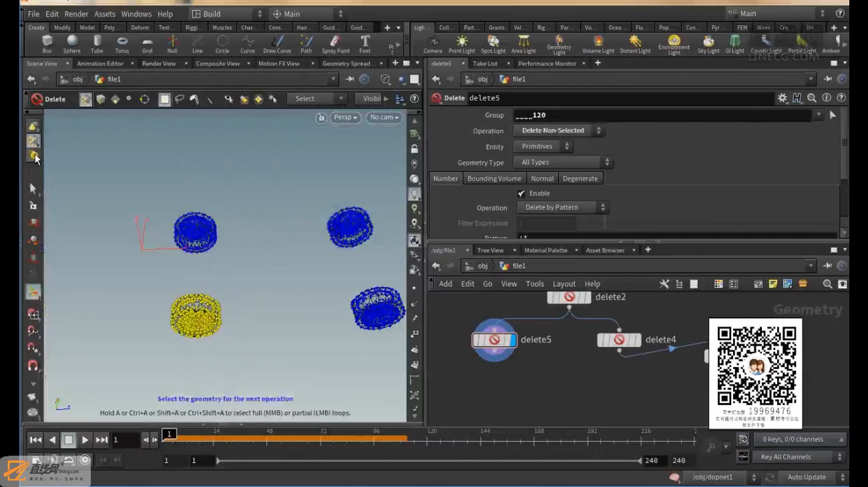Open the Delete by Pattern dropdown

tap(562, 207)
